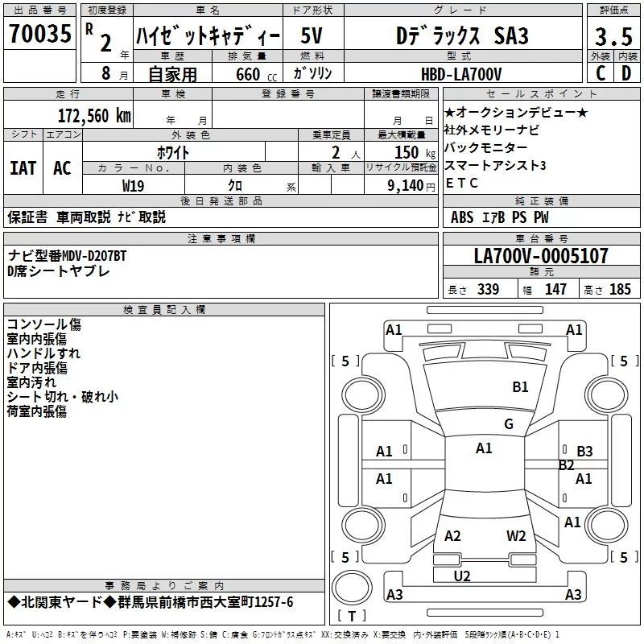Screen dimensions: 644x644
Task: Click the A2 scratch mark on tailgate
Action: click(452, 536)
